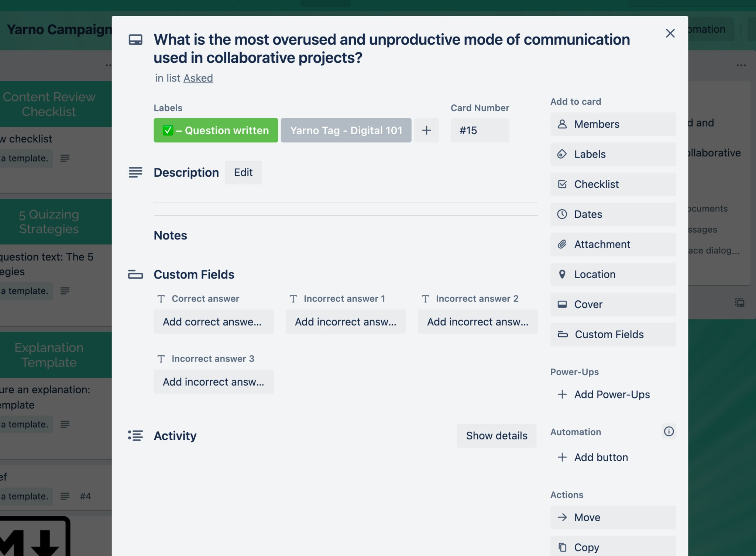Click the Yarno Tag - Digital 101 label
Viewport: 756px width, 556px height.
click(346, 130)
